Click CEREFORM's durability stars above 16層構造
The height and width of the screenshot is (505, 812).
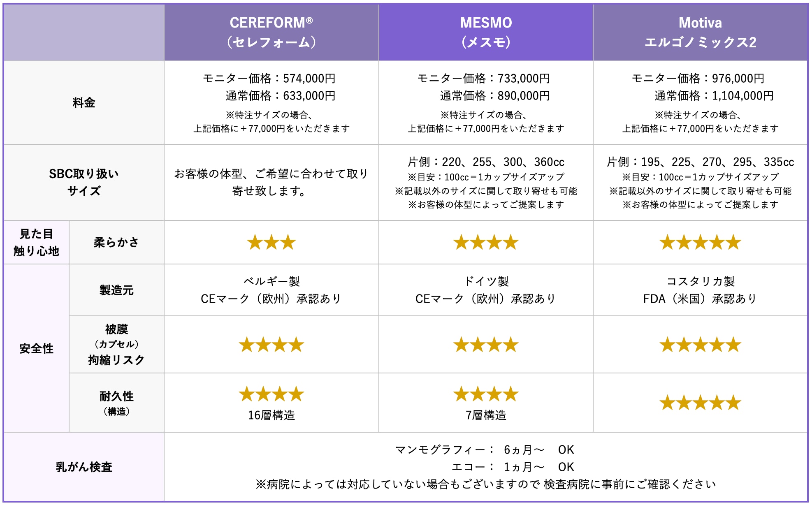tap(271, 394)
